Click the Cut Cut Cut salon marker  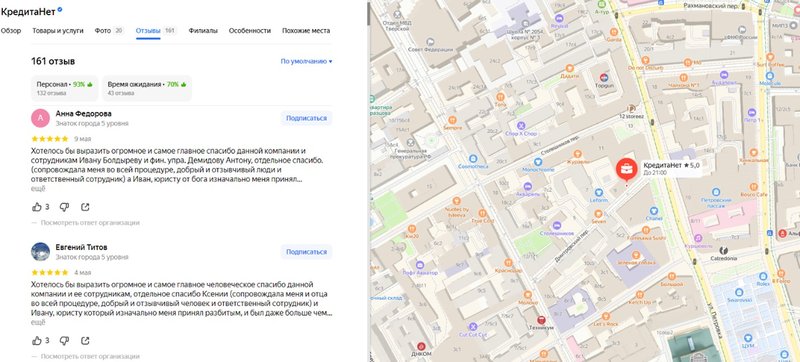[x=473, y=327]
